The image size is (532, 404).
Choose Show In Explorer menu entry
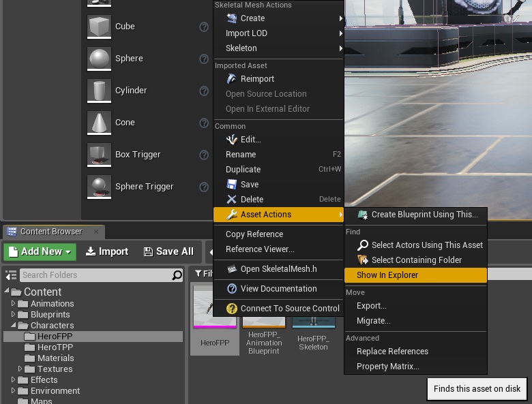tap(415, 275)
